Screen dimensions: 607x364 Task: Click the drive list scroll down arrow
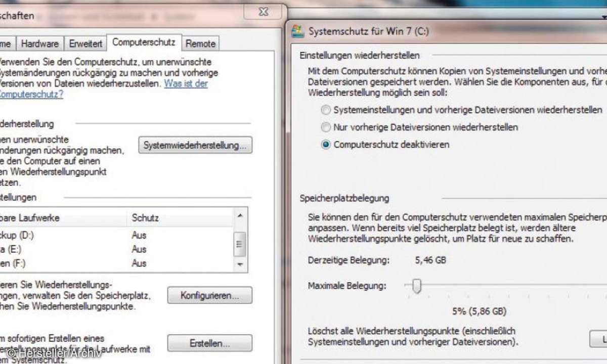point(240,264)
